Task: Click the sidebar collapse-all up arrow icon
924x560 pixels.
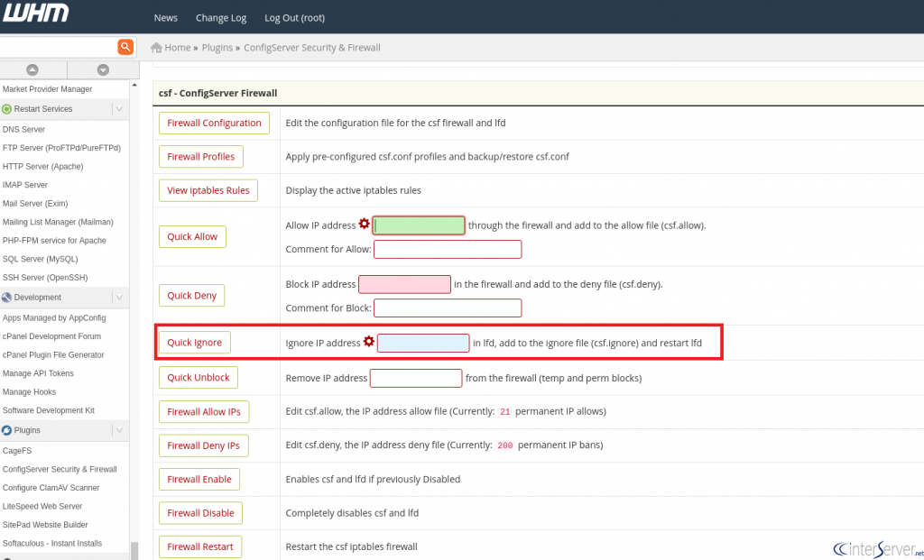Action: (32, 69)
